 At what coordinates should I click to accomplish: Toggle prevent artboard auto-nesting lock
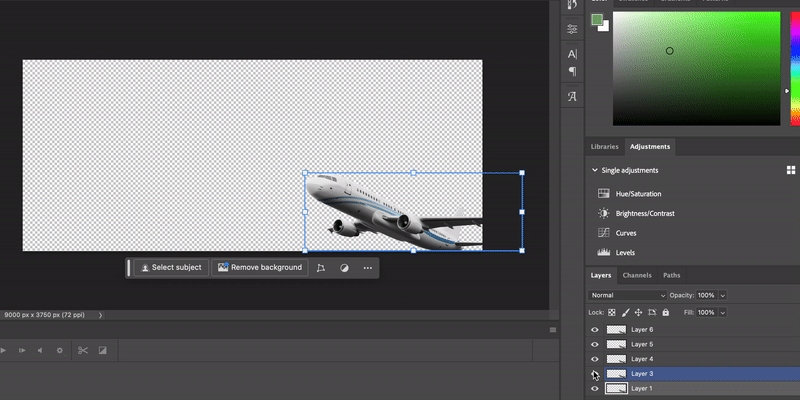click(x=652, y=312)
